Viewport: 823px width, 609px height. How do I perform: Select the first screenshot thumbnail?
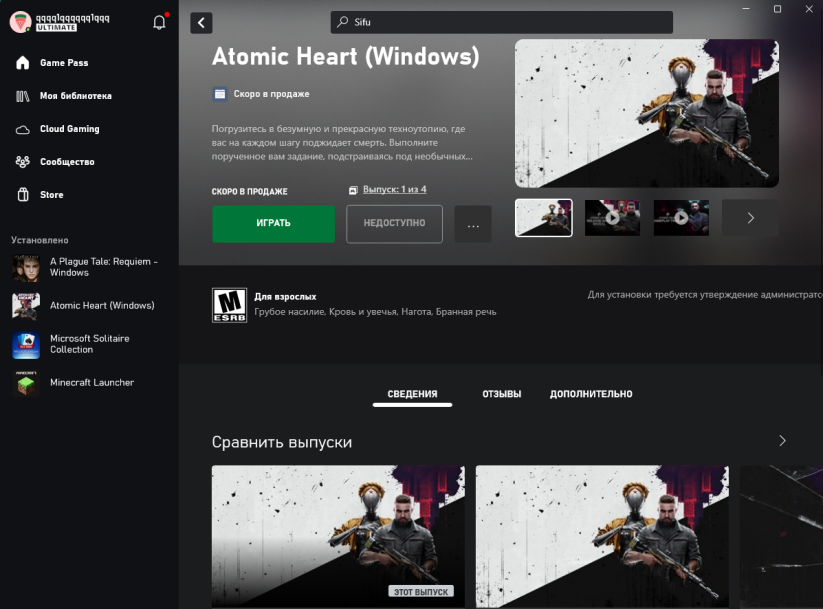[544, 218]
